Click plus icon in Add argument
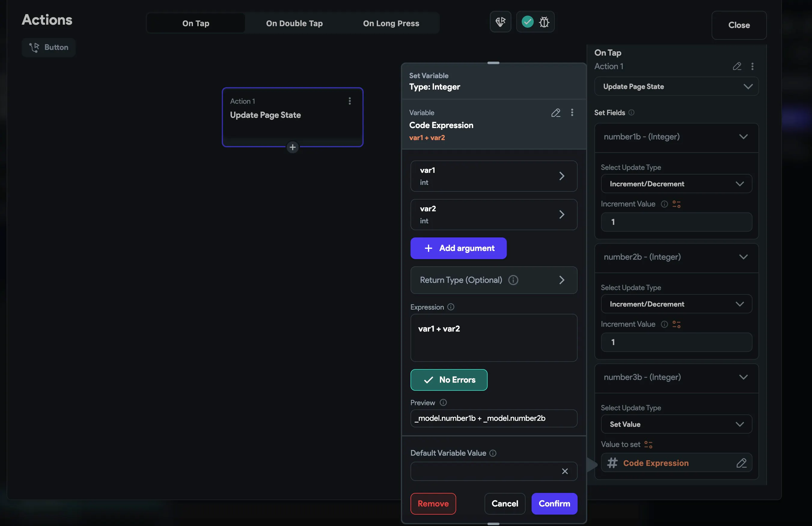Viewport: 812px width, 526px height. (x=428, y=248)
